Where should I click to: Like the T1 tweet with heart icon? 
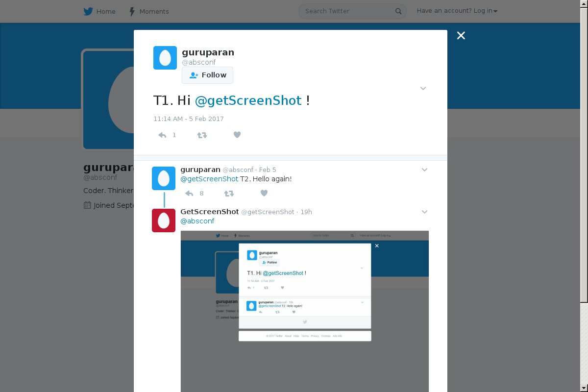[237, 135]
